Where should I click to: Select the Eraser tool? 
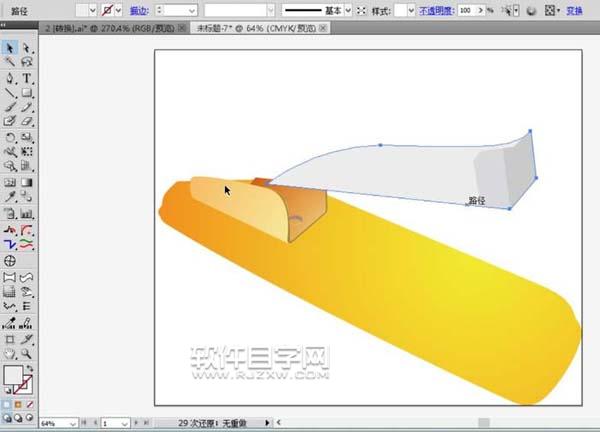click(x=27, y=122)
